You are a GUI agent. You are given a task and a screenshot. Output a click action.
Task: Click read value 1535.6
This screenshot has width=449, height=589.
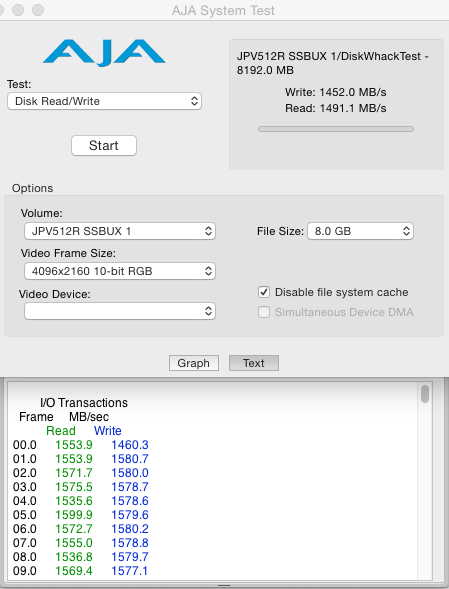pos(74,501)
